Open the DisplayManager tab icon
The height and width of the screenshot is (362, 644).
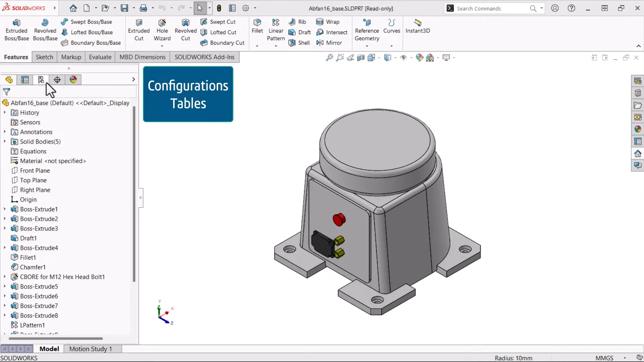(x=73, y=80)
